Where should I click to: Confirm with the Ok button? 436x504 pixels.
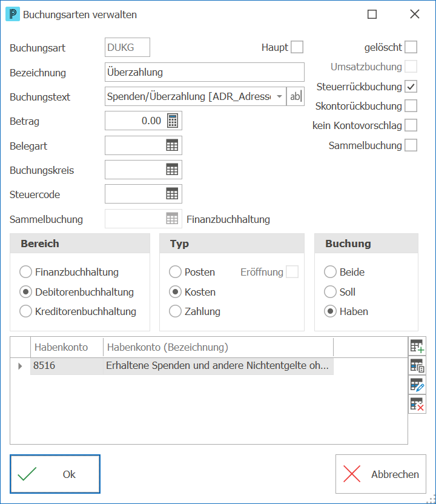pos(55,474)
